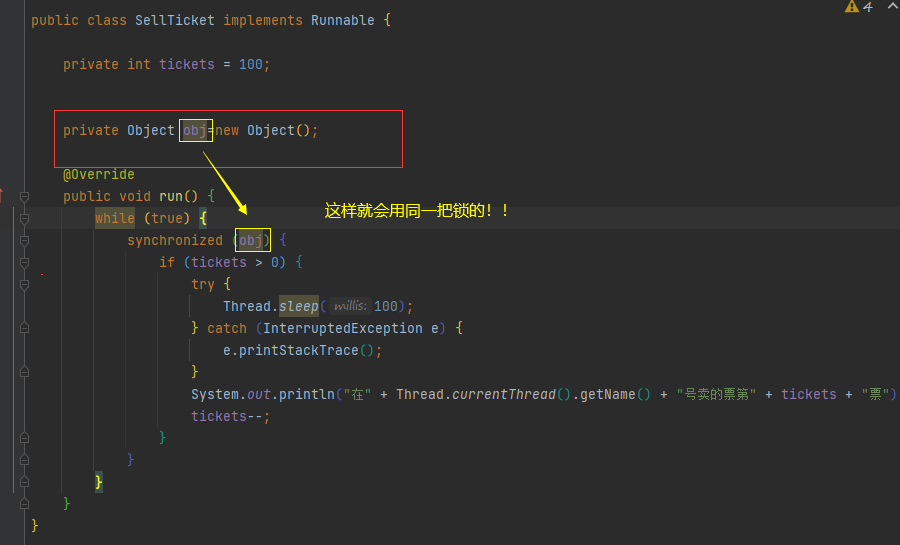Click the fold end marker at run() method's closing brace
The height and width of the screenshot is (545, 900).
[x=24, y=504]
